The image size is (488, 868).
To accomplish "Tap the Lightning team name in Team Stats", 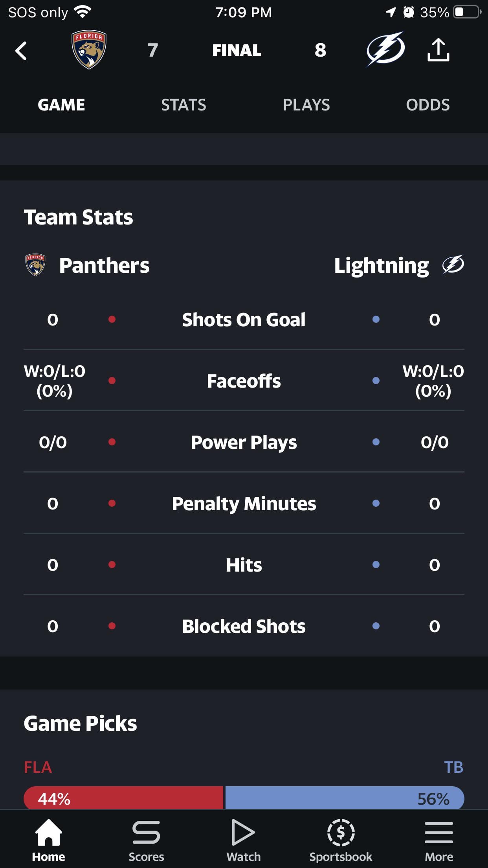I will (x=381, y=265).
